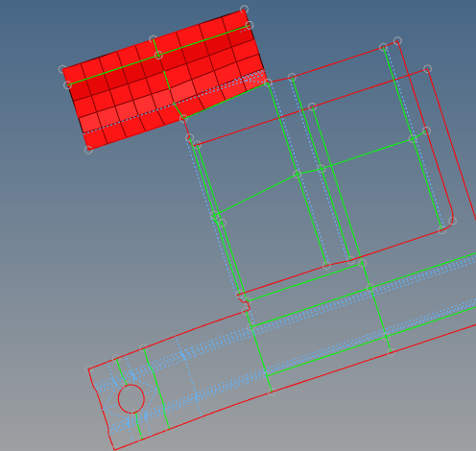
Task: Click the red circular hole edge
Action: pos(131,398)
